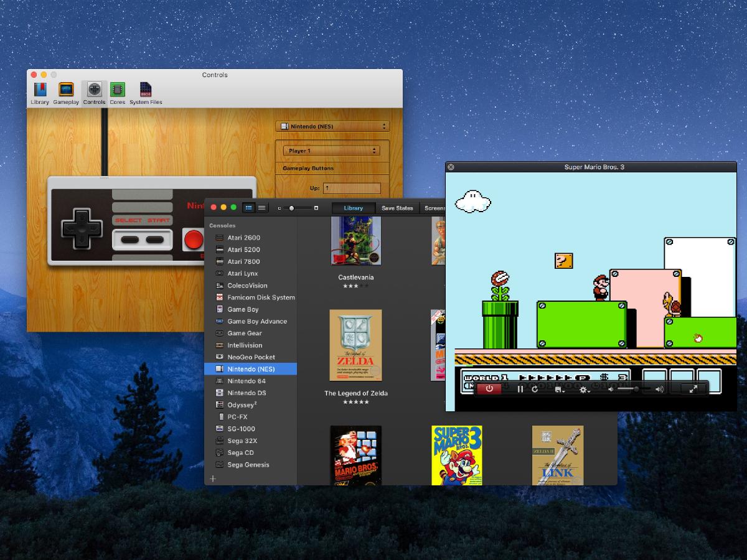Select Atari Lynx console
Image resolution: width=747 pixels, height=560 pixels.
tap(251, 273)
